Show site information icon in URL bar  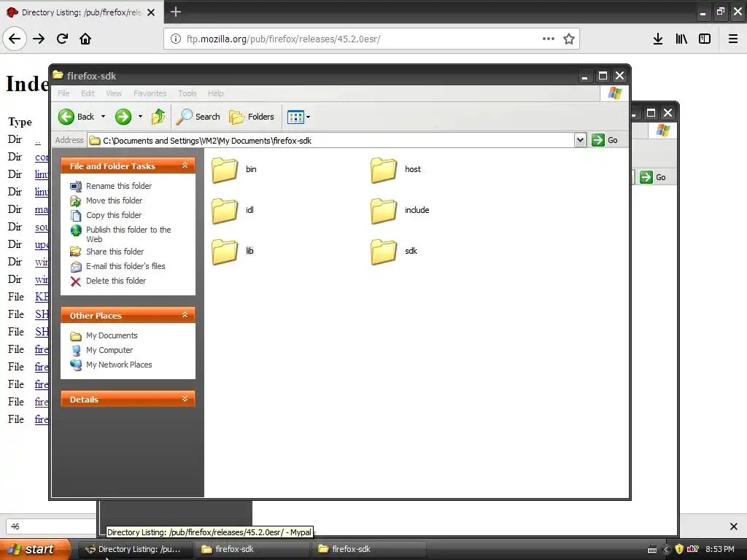(x=175, y=39)
